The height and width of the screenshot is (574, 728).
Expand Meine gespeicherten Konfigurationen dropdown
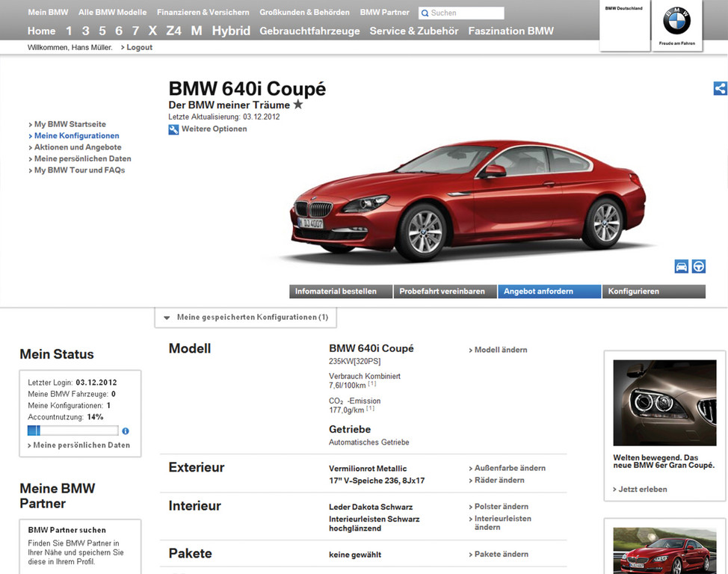click(246, 317)
